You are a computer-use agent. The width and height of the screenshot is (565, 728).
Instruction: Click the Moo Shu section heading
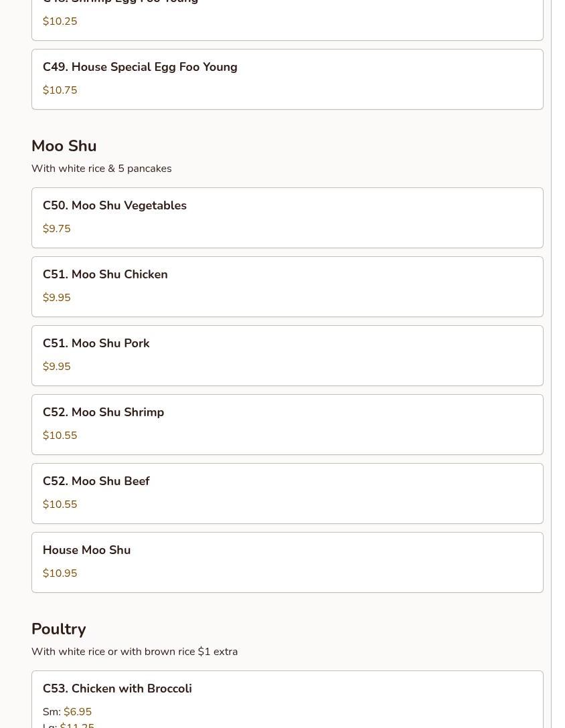(64, 146)
